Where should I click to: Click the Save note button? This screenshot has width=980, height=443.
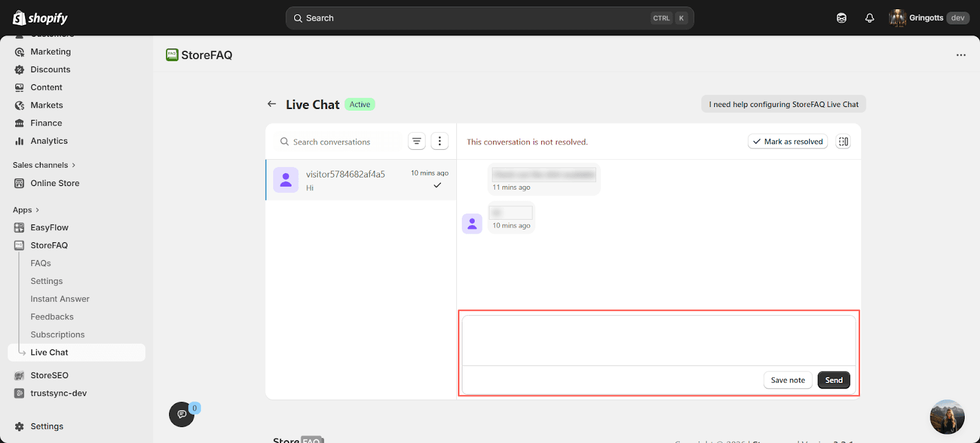click(x=788, y=380)
